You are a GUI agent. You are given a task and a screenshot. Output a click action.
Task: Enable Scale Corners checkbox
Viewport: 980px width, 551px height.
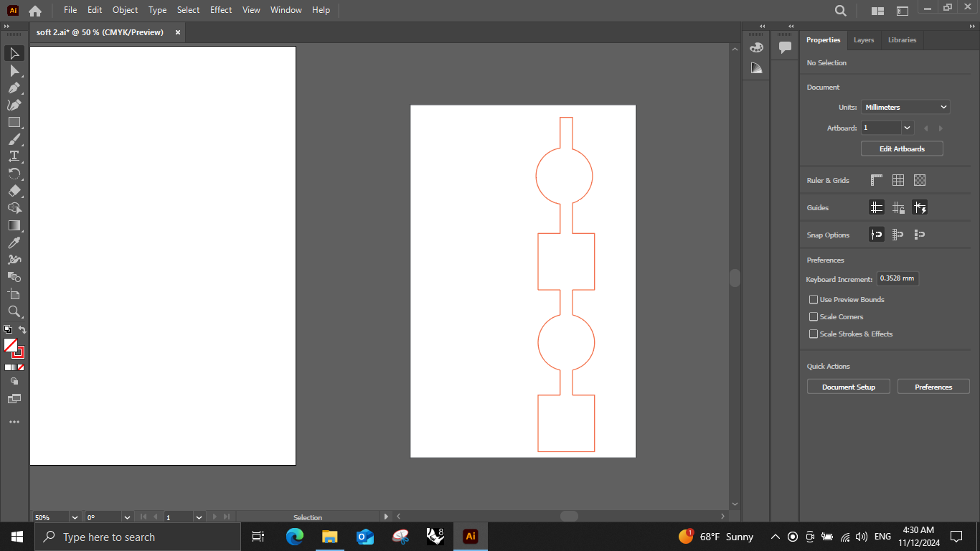(814, 316)
